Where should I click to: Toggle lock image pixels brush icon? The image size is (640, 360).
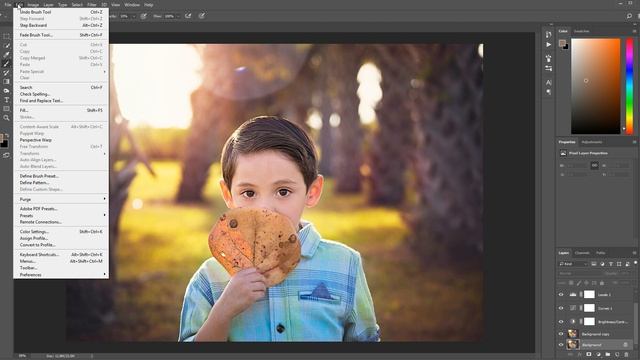(x=579, y=283)
